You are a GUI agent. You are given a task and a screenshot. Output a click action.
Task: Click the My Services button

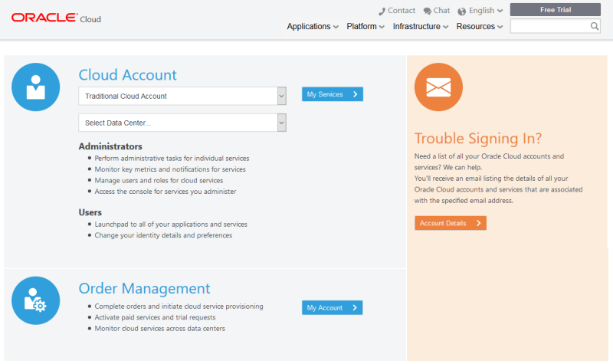[333, 94]
